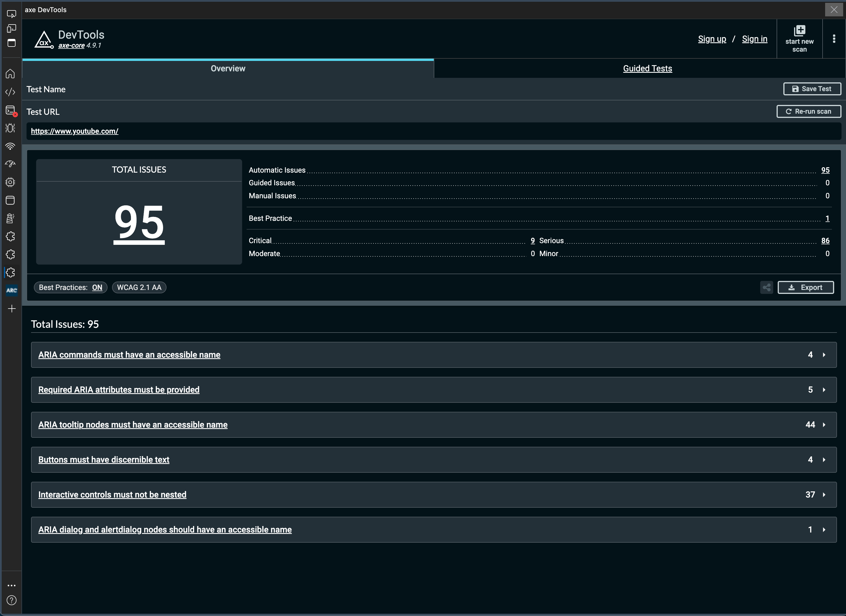Image resolution: width=846 pixels, height=616 pixels.
Task: Open the help question mark icon
Action: [12, 600]
